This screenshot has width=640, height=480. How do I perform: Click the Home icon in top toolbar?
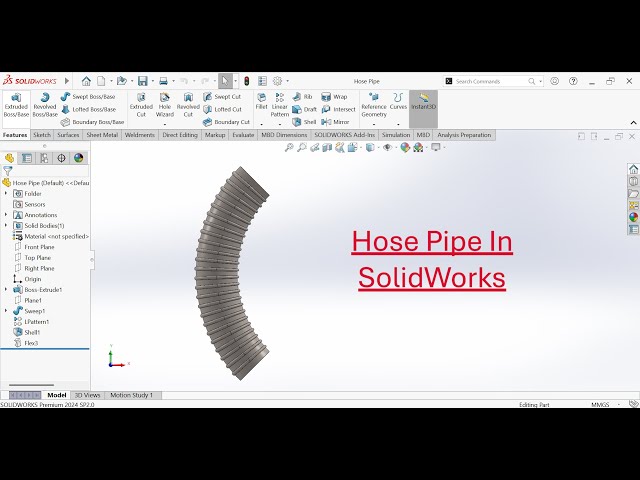click(86, 81)
